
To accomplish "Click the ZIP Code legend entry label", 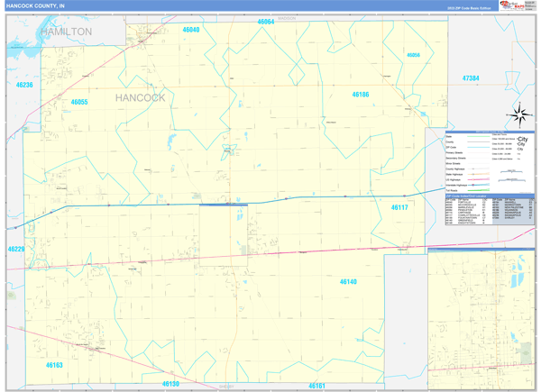I will (451, 147).
